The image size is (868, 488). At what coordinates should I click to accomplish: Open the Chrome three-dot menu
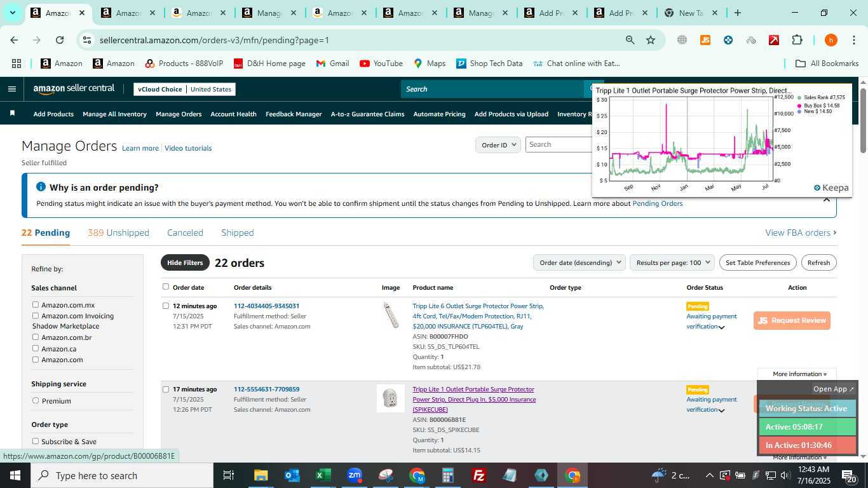pos(853,40)
